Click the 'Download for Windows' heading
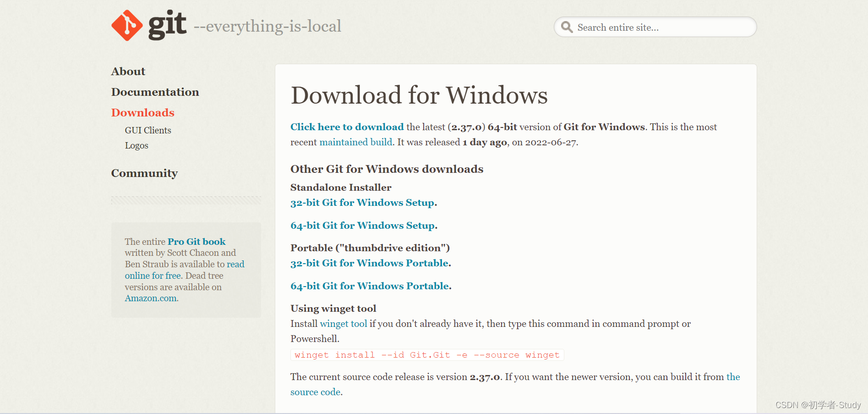Viewport: 868px width, 414px height. pos(419,95)
